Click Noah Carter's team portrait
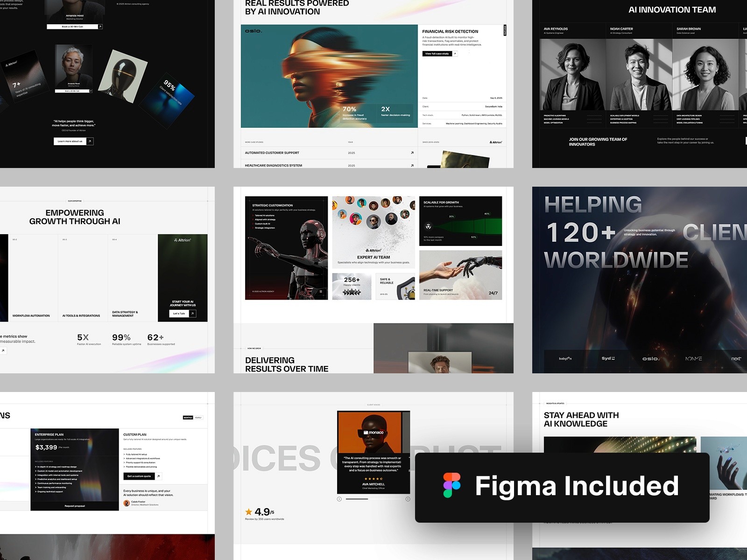The height and width of the screenshot is (560, 747). click(639, 75)
